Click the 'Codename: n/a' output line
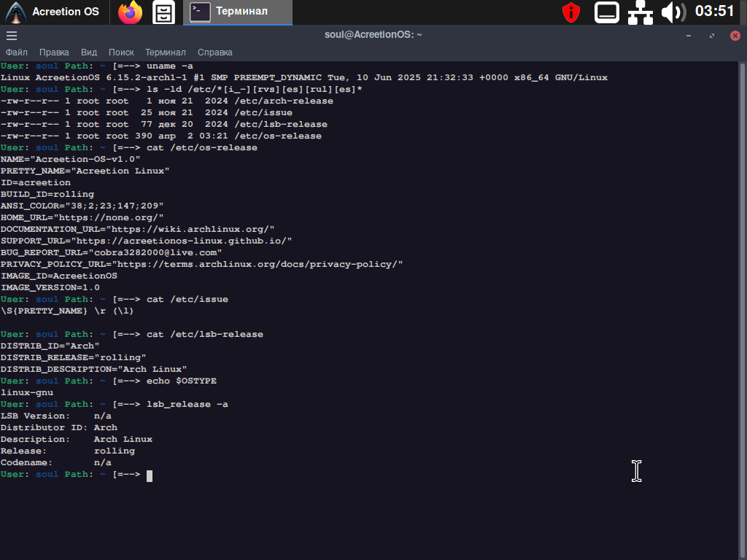747x560 pixels. coord(56,463)
